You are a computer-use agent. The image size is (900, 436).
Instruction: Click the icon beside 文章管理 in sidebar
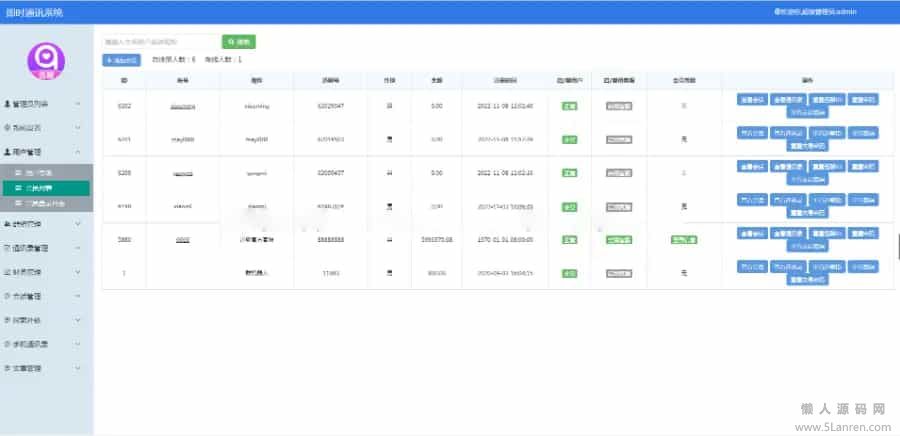7,368
